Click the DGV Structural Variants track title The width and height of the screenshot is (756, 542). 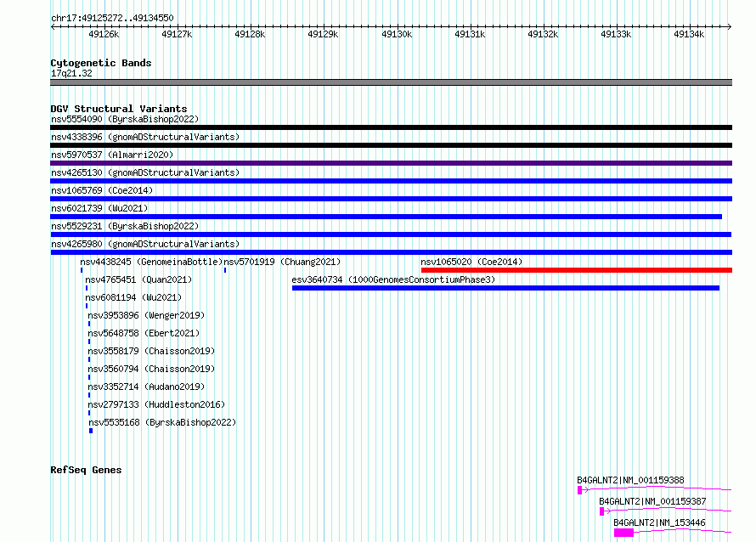tap(119, 109)
